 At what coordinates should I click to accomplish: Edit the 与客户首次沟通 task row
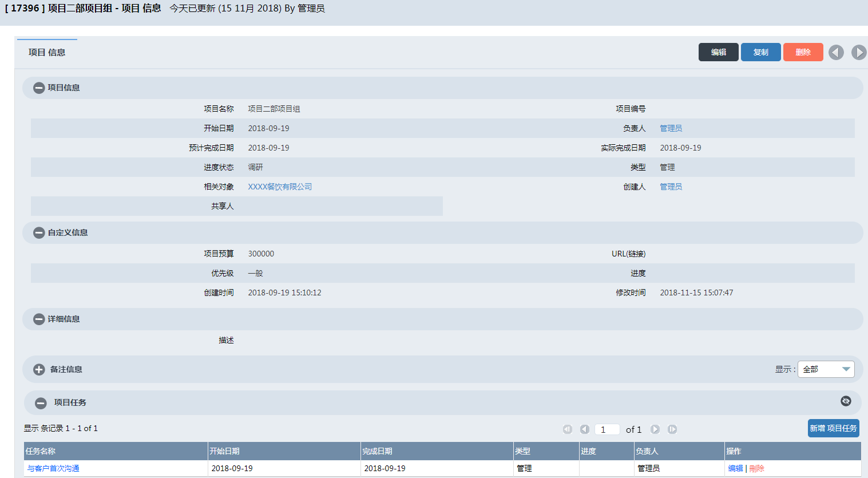(x=735, y=468)
